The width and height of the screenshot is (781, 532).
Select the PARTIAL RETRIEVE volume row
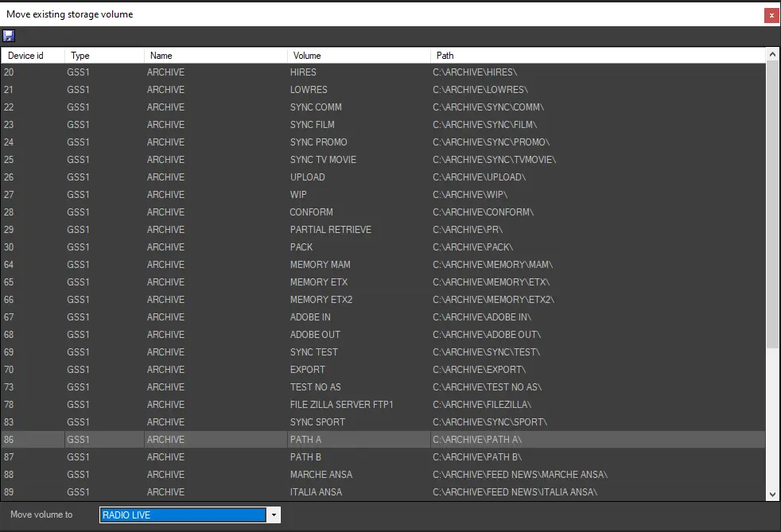pos(330,230)
